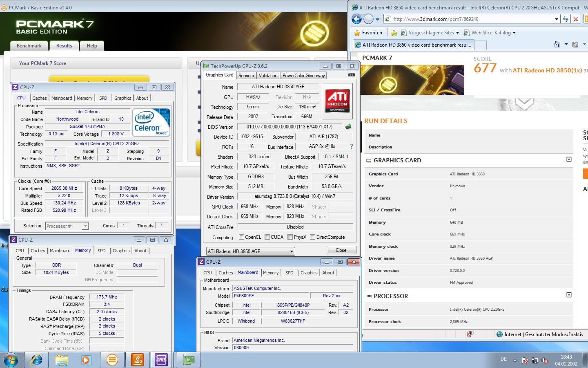Click the ATI Radeon HD 3850(1x) score link
This screenshot has width=588, height=368.
(x=547, y=70)
